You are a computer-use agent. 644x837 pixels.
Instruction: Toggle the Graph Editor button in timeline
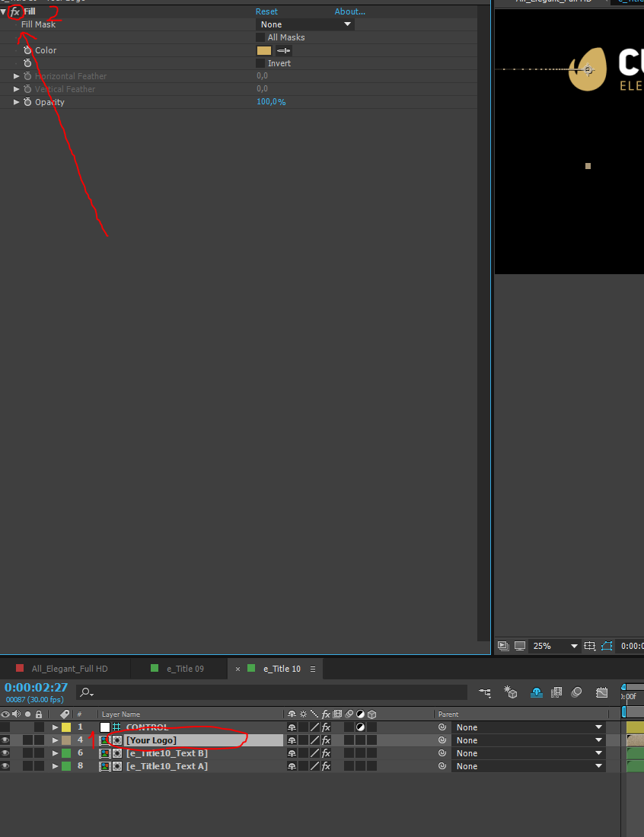pos(602,692)
